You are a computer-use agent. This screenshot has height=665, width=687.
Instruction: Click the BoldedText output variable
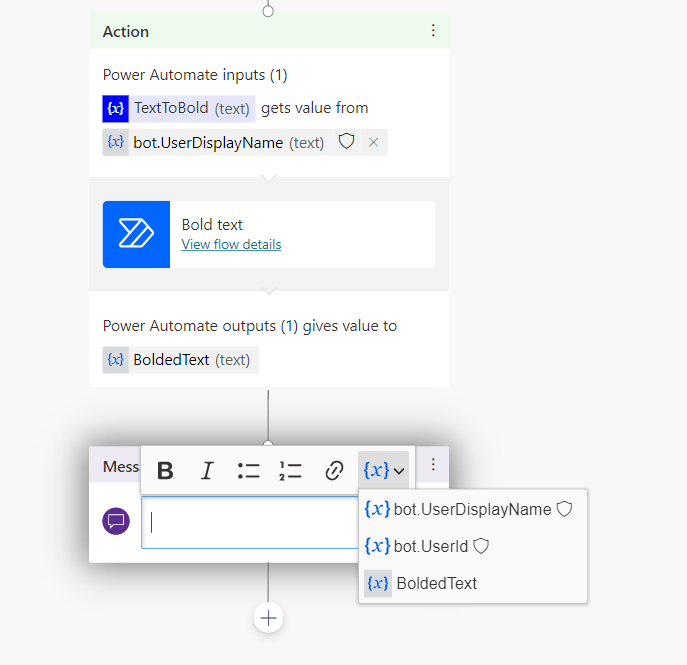[x=180, y=360]
